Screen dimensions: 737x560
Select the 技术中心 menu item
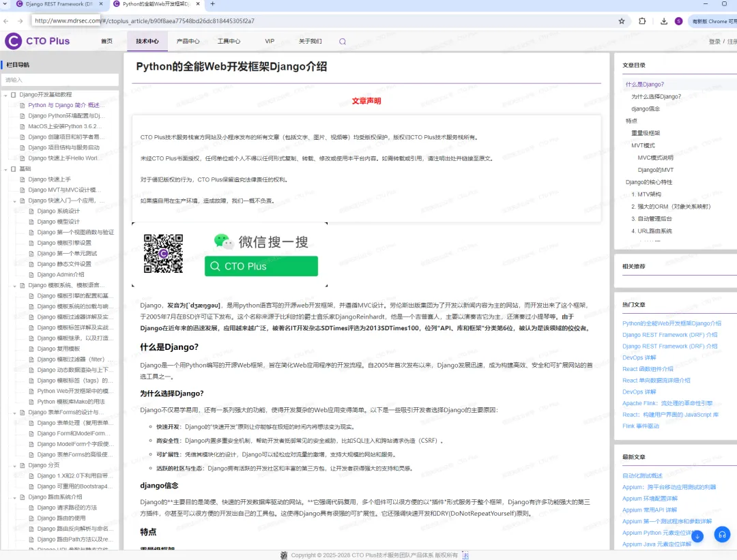click(x=147, y=42)
